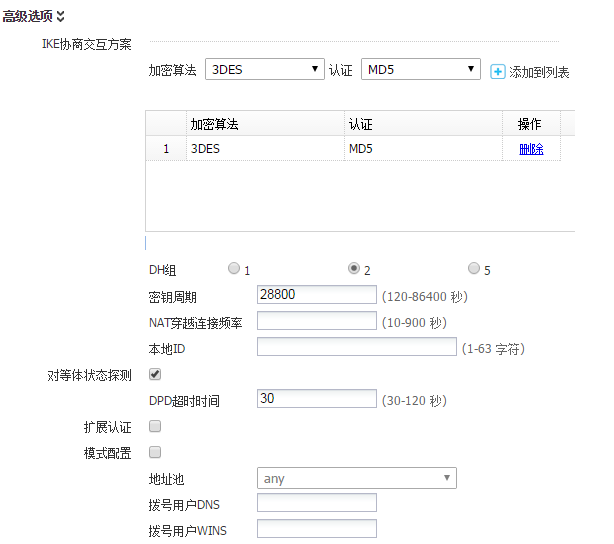Click the 操作 table column header

click(x=531, y=124)
